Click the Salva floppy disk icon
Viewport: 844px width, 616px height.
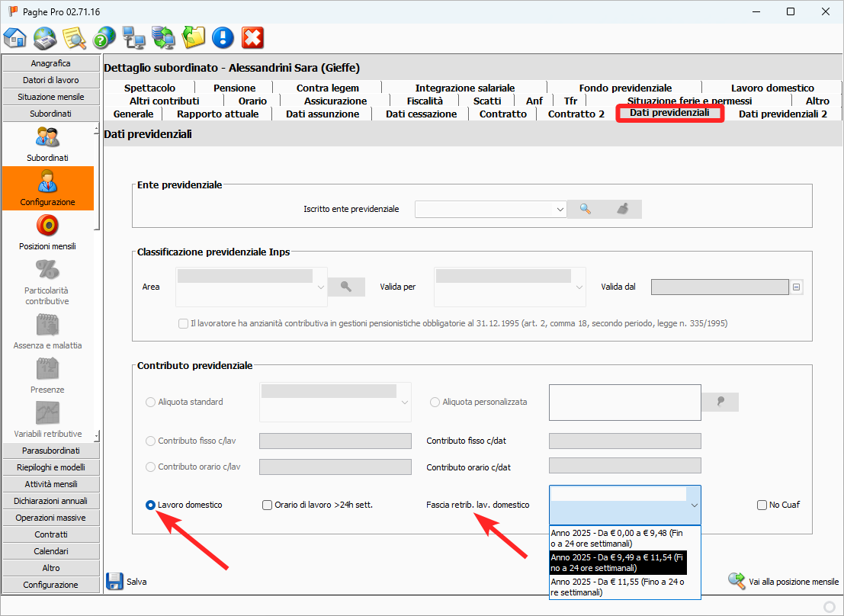[x=114, y=581]
